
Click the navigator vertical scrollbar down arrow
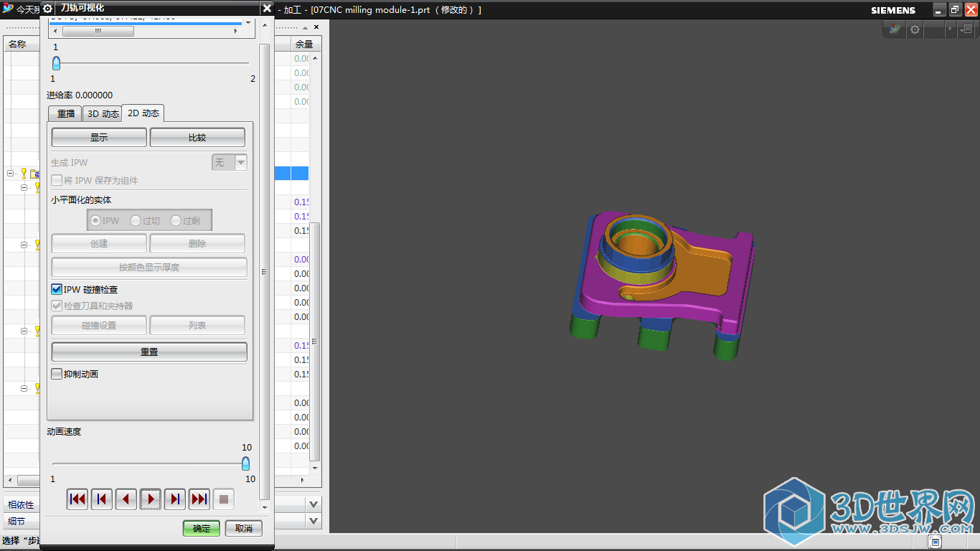[x=315, y=468]
